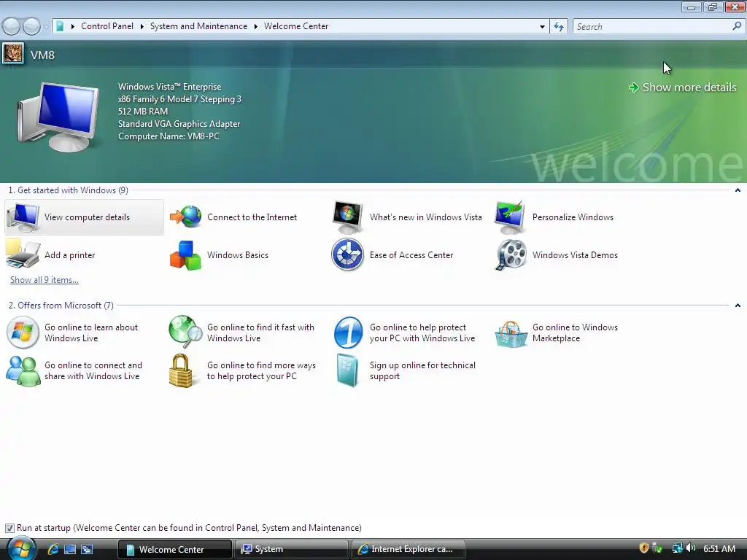Collapse the Get started with Windows section
Image resolution: width=747 pixels, height=560 pixels.
738,190
